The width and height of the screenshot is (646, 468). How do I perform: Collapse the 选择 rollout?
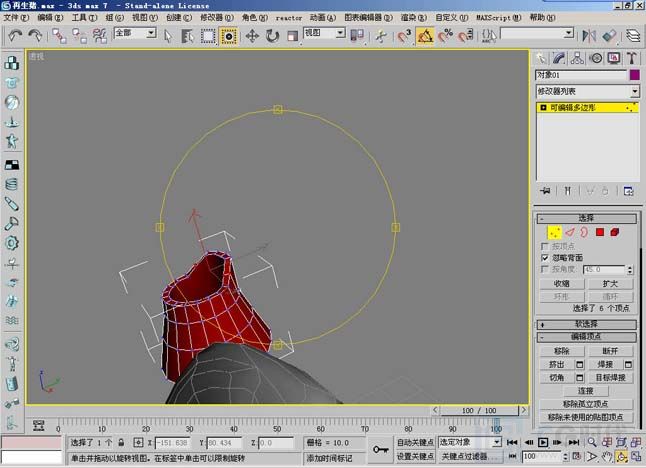click(x=586, y=218)
